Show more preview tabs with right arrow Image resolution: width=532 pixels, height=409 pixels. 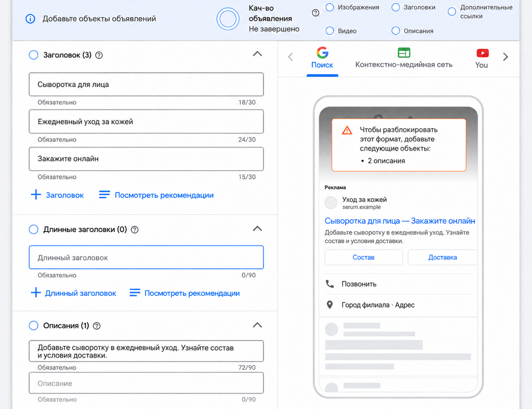click(x=506, y=57)
